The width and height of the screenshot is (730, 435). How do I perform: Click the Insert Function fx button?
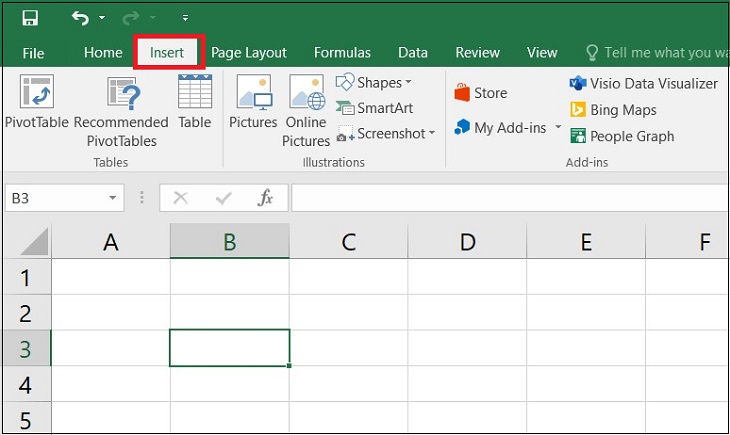[x=265, y=197]
